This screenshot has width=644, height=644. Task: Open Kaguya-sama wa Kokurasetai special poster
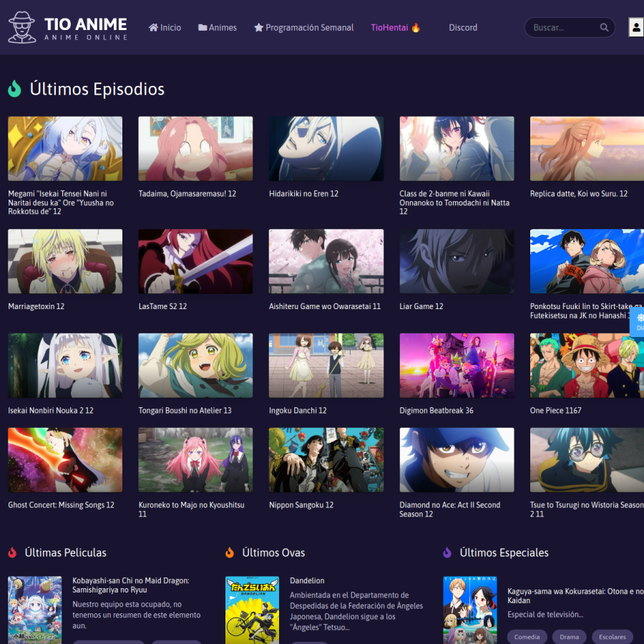coord(470,610)
